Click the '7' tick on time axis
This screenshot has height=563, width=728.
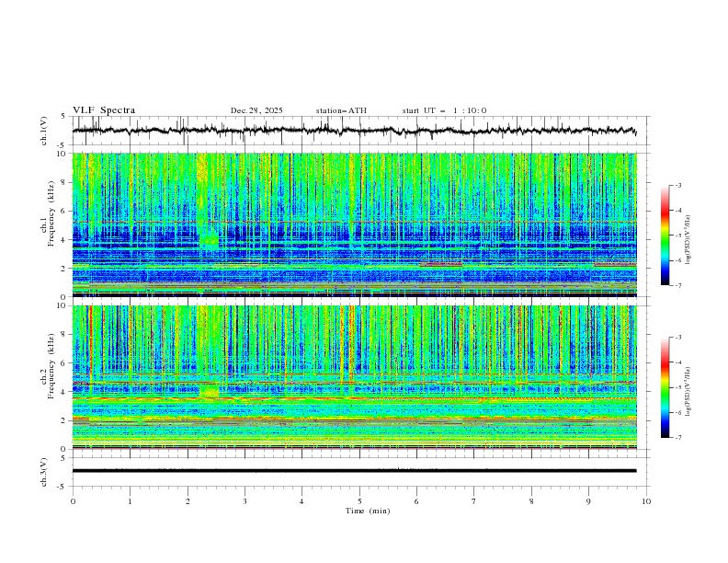pyautogui.click(x=474, y=501)
